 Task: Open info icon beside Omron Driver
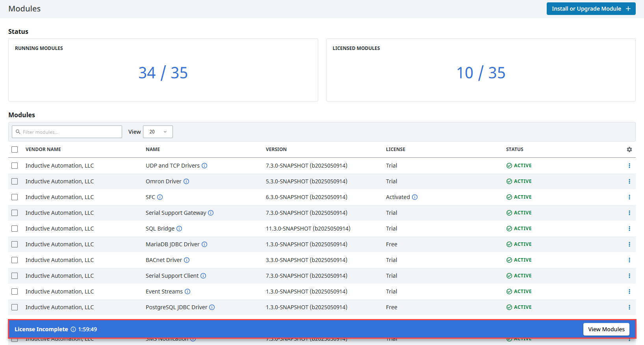[x=186, y=181]
